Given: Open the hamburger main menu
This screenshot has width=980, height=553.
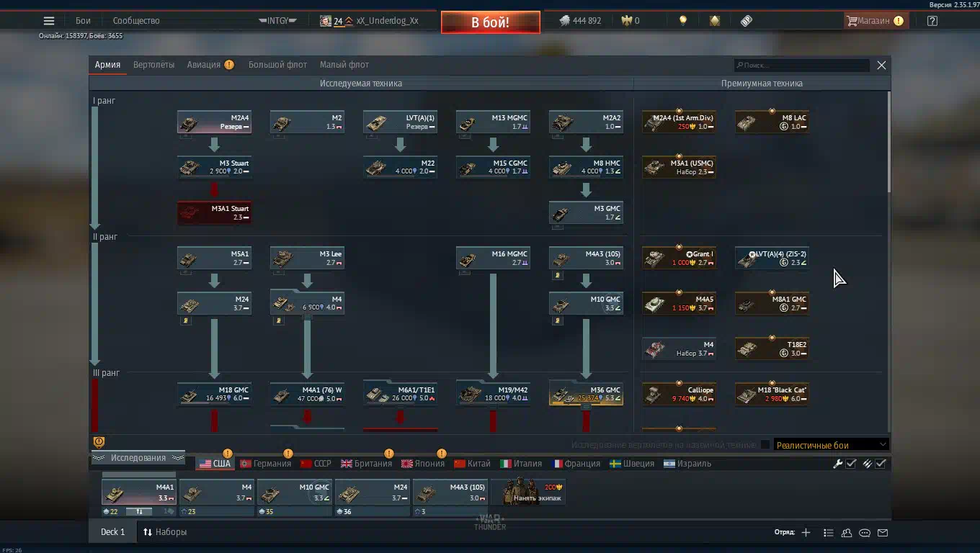Looking at the screenshot, I should 49,21.
